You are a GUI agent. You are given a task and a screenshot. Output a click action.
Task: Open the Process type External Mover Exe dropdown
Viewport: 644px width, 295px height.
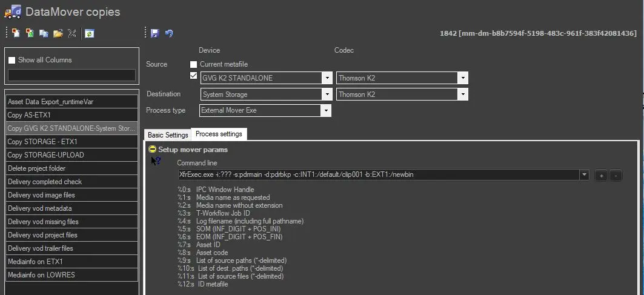327,111
